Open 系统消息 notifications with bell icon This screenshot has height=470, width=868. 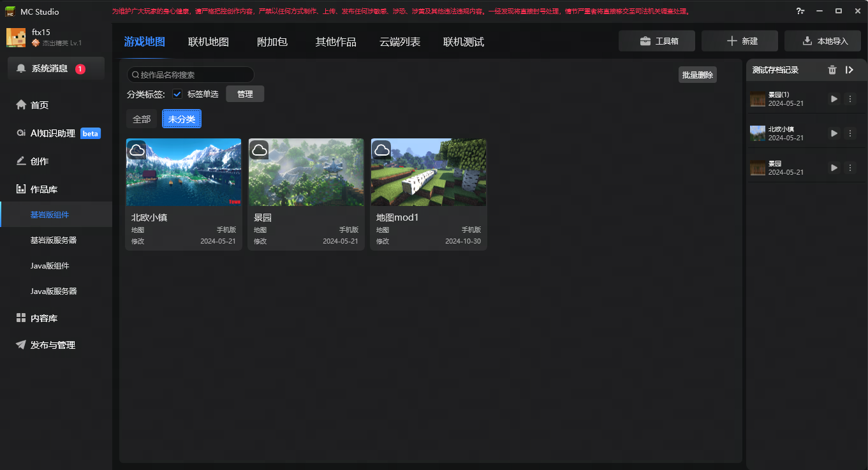pos(56,69)
